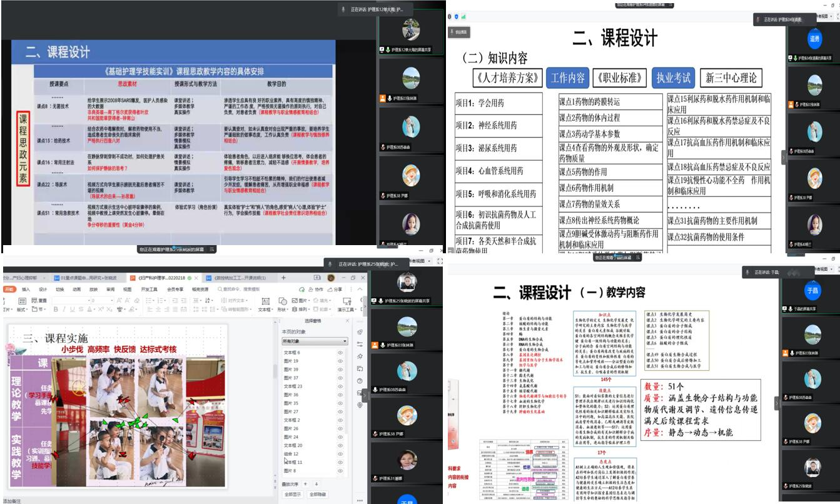
Task: Open the 插入 ribbon tab
Action: coord(26,290)
